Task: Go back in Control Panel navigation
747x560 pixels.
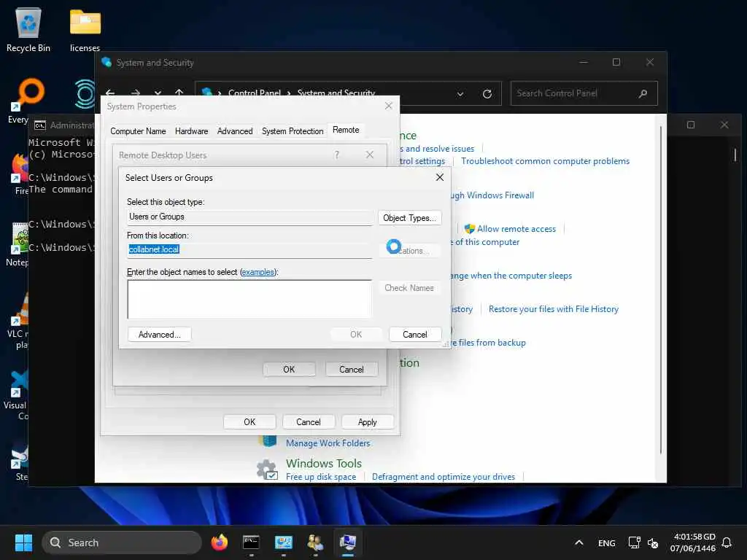Action: [x=111, y=93]
